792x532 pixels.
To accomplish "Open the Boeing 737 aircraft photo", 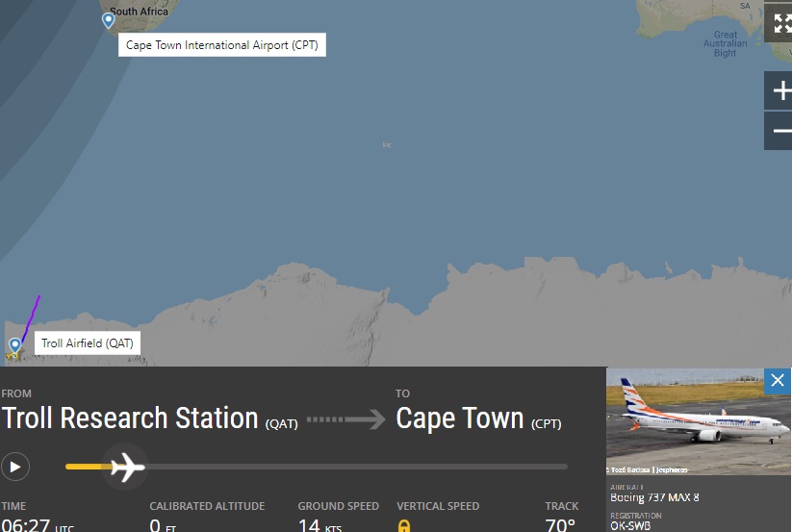I will point(699,421).
